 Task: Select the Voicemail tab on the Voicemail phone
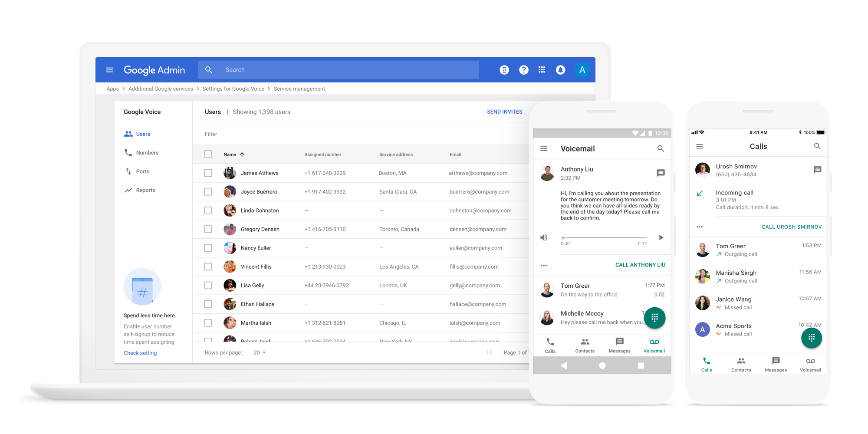point(654,346)
